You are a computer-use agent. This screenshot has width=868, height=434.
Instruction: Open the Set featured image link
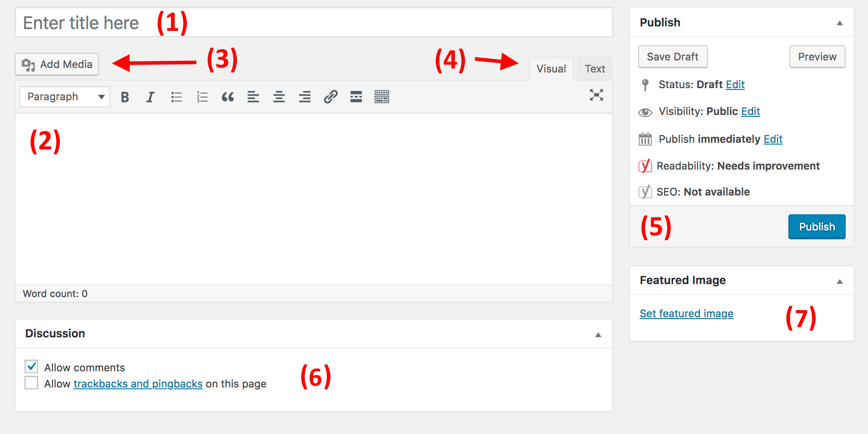(x=686, y=313)
